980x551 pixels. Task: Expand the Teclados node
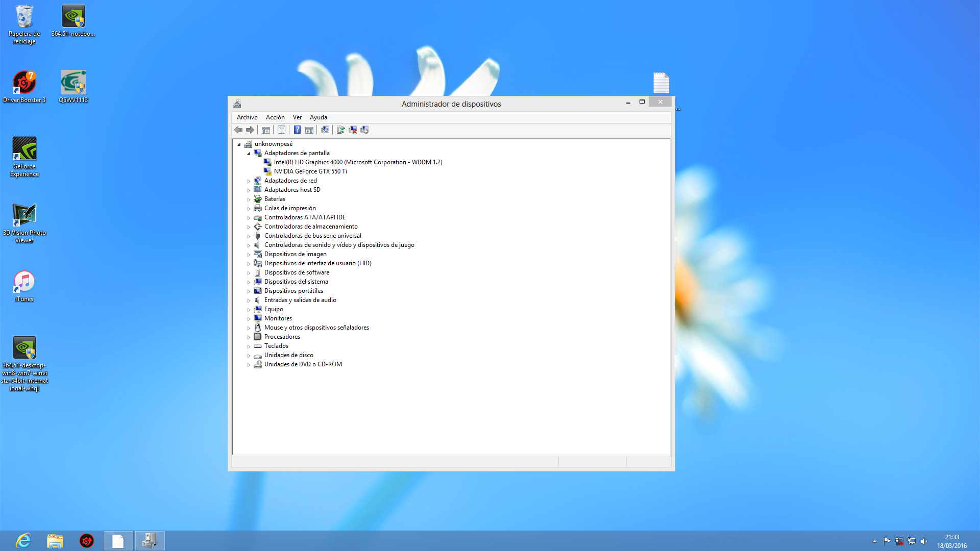coord(249,346)
